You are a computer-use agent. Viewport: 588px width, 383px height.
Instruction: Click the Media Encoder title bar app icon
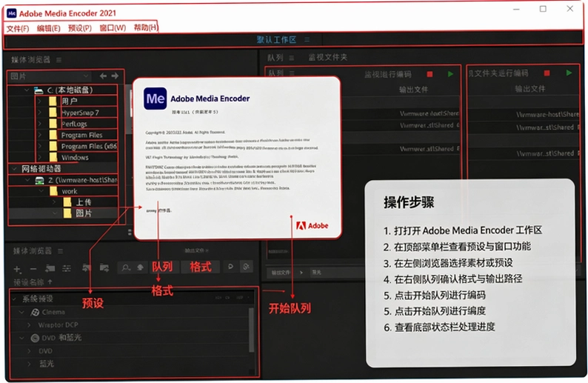point(12,13)
